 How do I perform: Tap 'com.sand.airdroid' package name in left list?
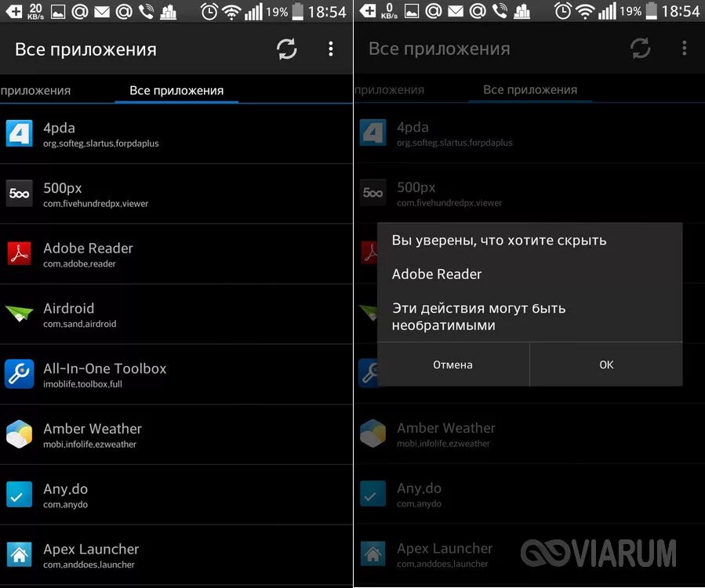click(79, 324)
